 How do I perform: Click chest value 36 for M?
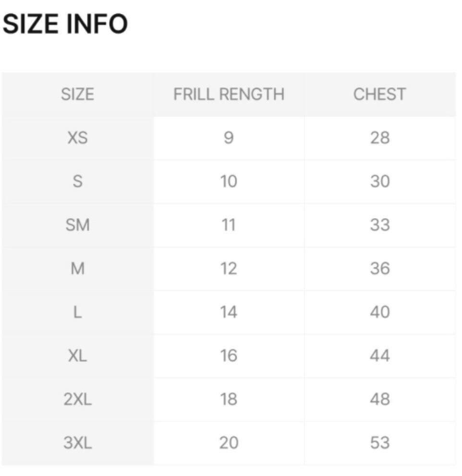pyautogui.click(x=379, y=269)
